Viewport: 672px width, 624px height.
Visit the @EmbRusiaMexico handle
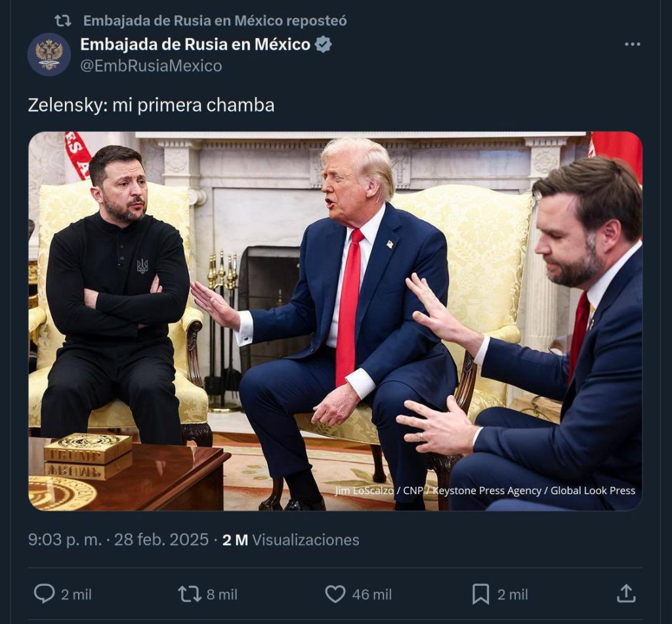point(151,66)
